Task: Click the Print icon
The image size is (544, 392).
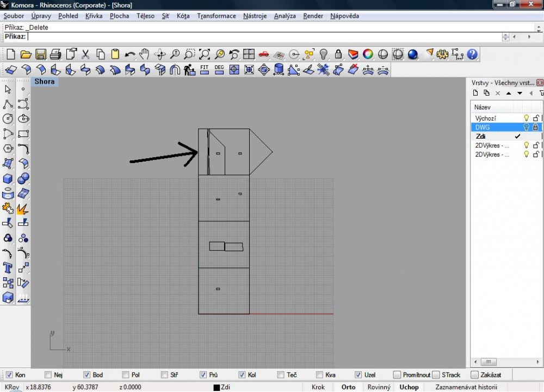Action: [x=55, y=54]
